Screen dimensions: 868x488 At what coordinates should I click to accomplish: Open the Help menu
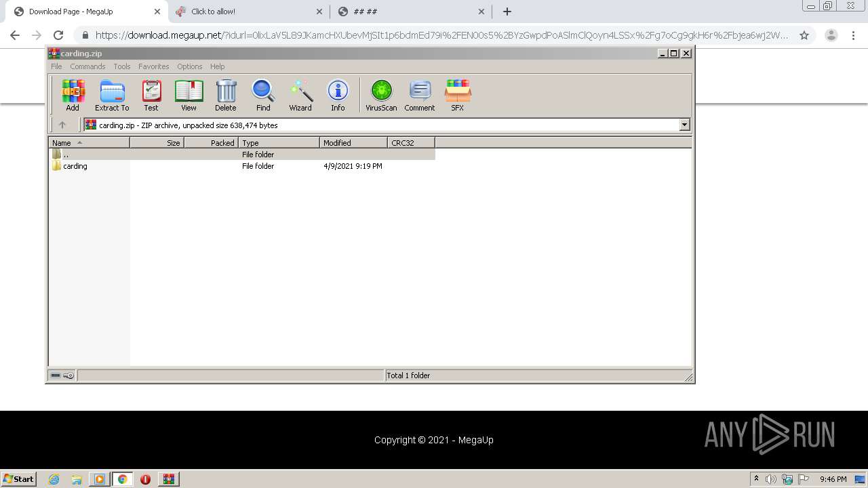(217, 66)
